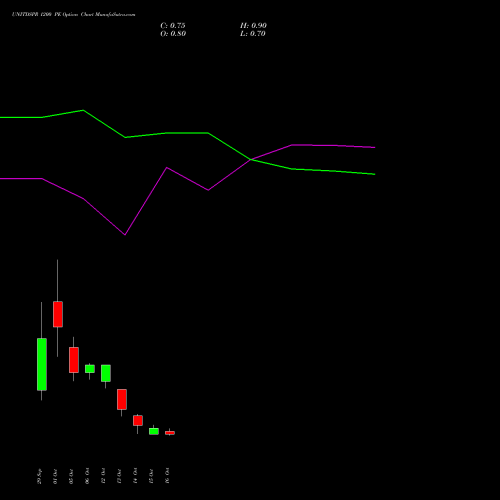Image resolution: width=500 pixels, height=500 pixels.
Task: Click the purple indicator line's lowest point
Action: pos(125,235)
